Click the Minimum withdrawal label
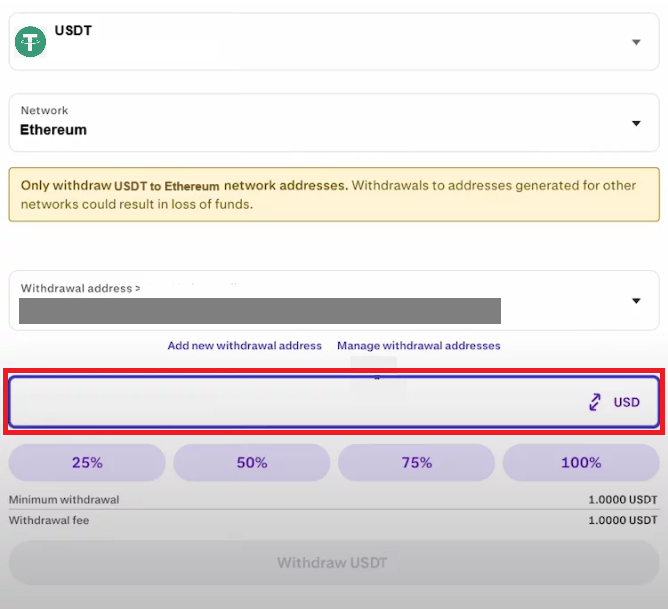 point(64,500)
